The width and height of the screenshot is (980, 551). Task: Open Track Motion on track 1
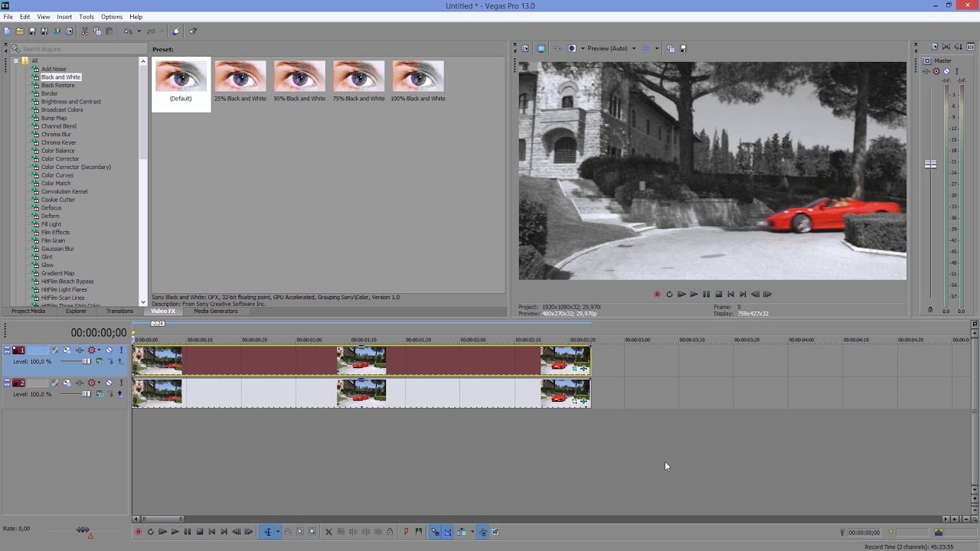tap(67, 350)
